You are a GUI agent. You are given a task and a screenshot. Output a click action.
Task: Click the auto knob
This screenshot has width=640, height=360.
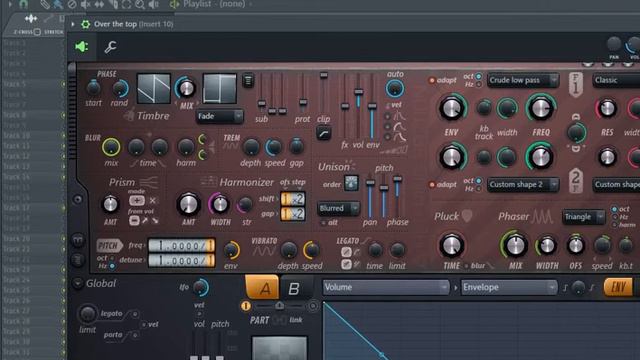click(395, 89)
